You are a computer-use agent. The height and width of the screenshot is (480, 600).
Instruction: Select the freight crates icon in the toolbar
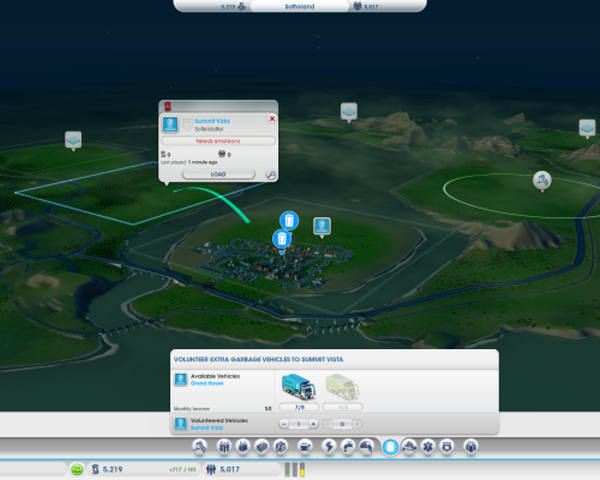click(262, 447)
